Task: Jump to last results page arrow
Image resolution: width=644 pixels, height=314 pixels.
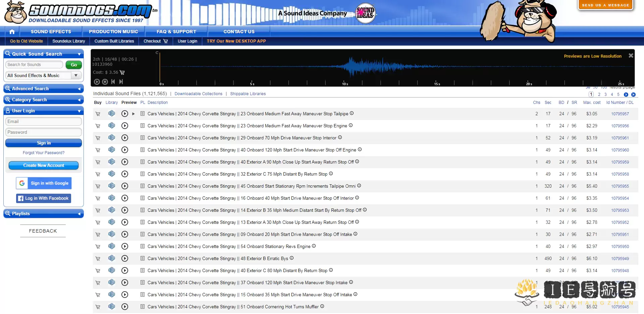Action: pyautogui.click(x=633, y=95)
